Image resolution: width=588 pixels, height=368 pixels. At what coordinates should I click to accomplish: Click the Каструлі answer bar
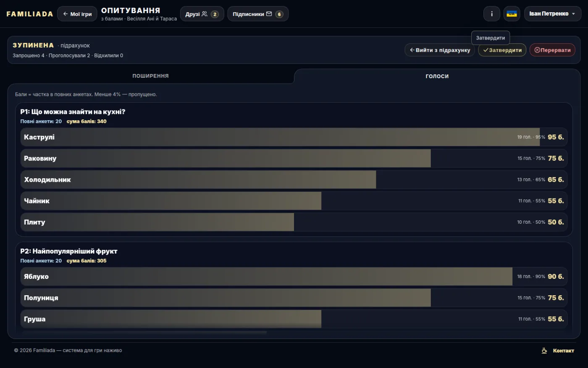coord(294,137)
